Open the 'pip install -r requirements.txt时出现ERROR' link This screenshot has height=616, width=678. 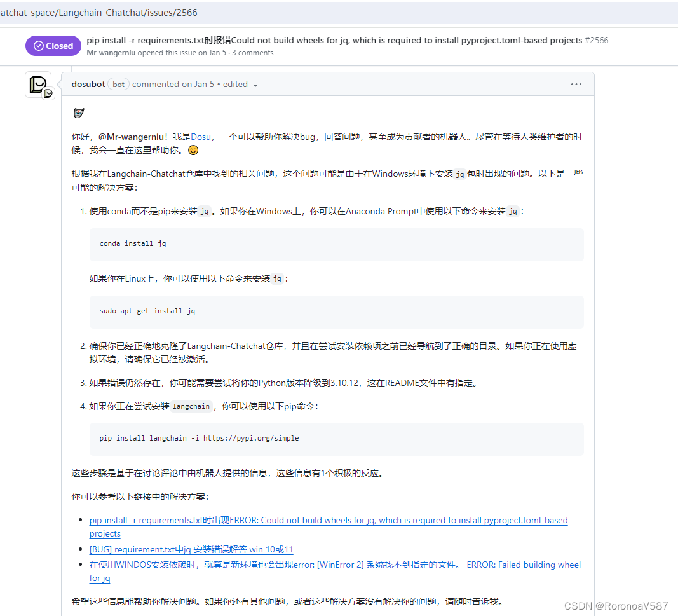pyautogui.click(x=328, y=527)
